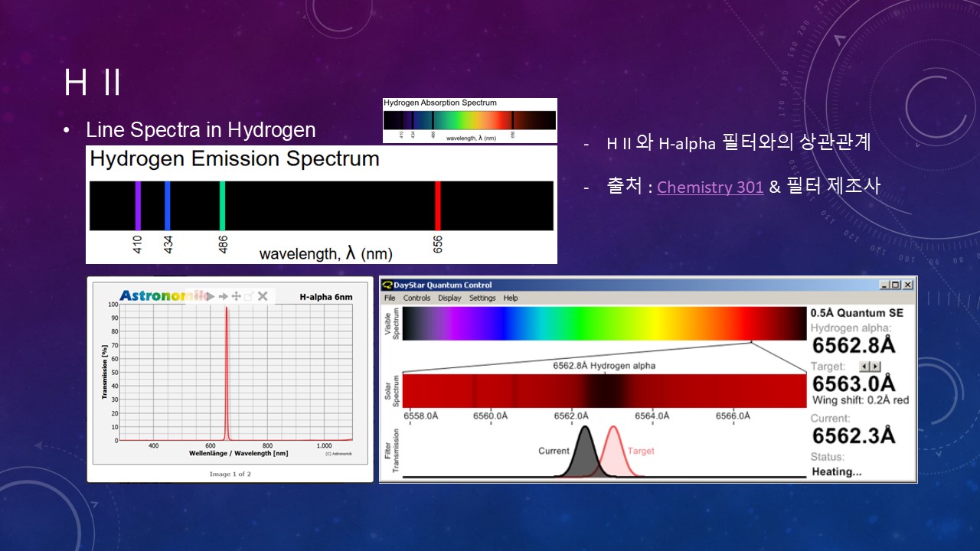
Task: Click the '0.5Å Quantum SE' heading
Action: coord(857,312)
